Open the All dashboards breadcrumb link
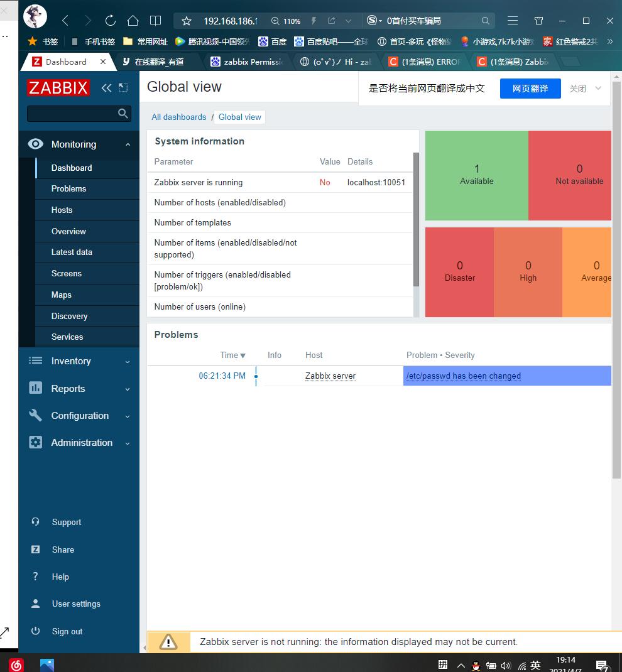 point(179,117)
